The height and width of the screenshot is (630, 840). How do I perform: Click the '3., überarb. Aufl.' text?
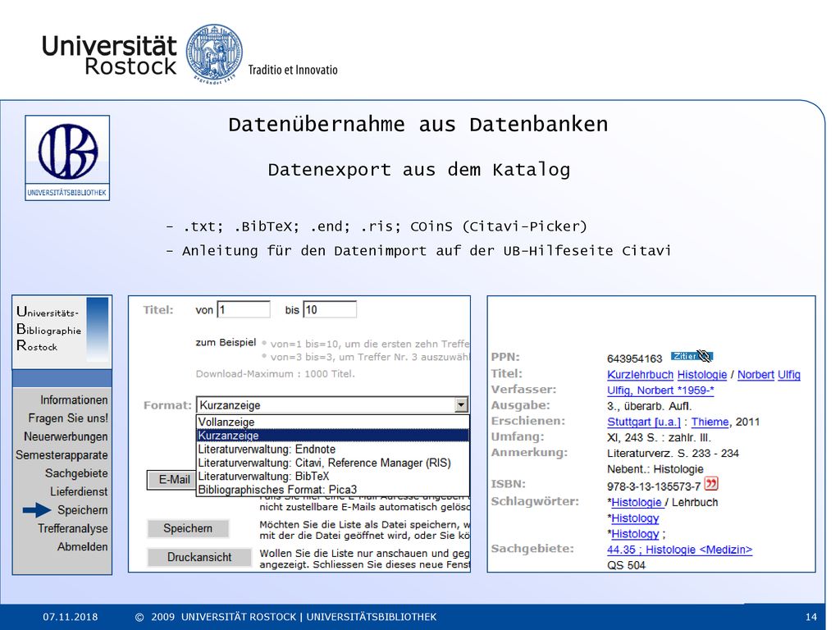click(x=650, y=406)
